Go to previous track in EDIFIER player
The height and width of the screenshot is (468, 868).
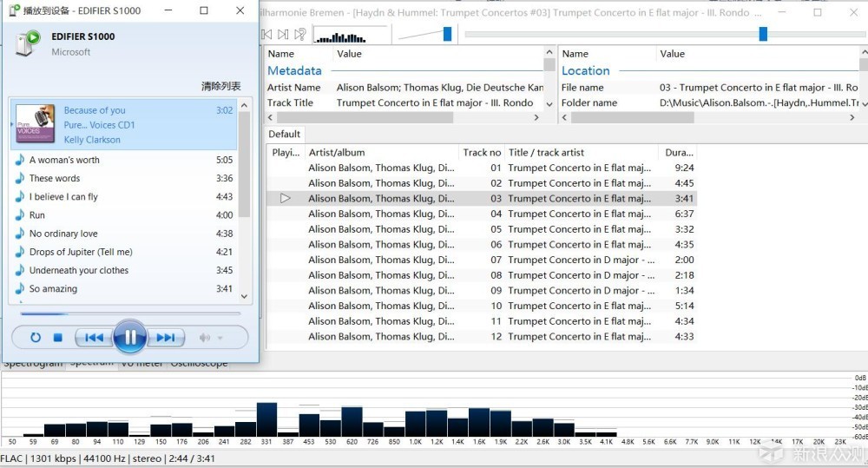click(94, 338)
